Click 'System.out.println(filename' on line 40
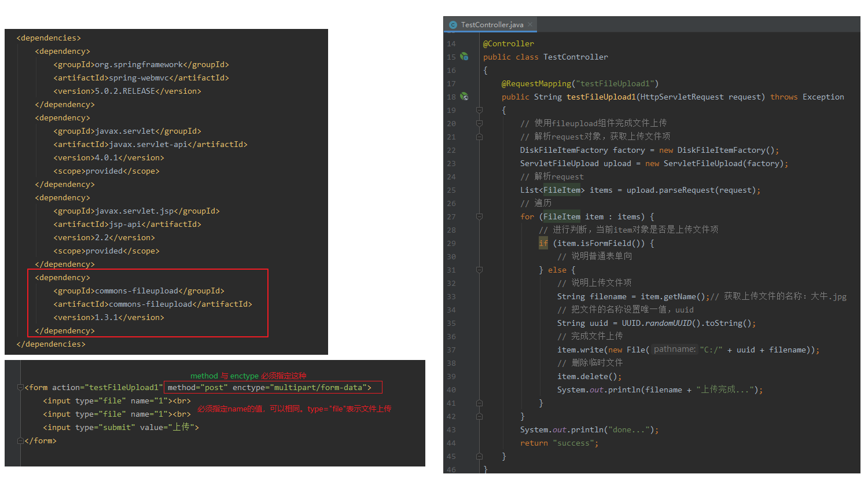Viewport: 868px width, 485px height. [620, 390]
